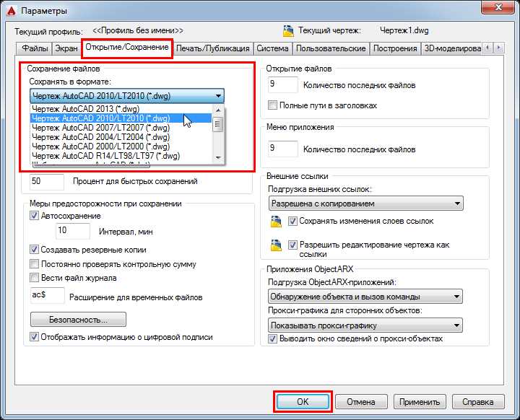
Task: Open the Безопасность... settings button
Action: coord(78,320)
